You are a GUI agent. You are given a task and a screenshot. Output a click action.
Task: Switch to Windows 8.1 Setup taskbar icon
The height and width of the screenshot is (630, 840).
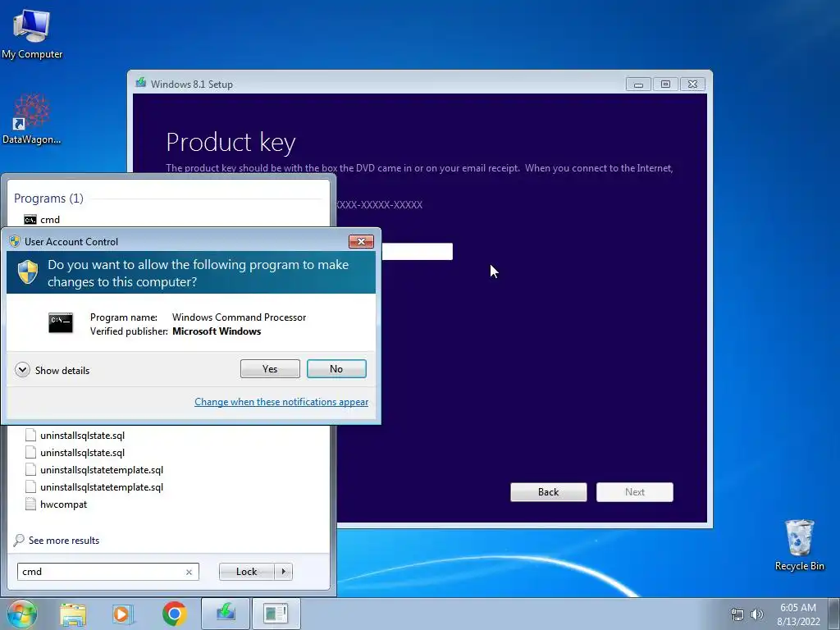[x=226, y=614]
